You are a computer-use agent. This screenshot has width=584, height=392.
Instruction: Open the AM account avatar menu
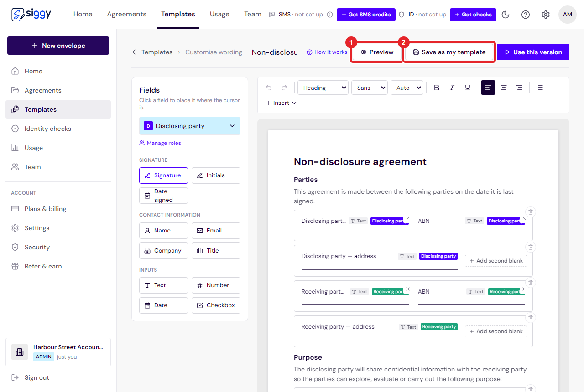coord(568,15)
